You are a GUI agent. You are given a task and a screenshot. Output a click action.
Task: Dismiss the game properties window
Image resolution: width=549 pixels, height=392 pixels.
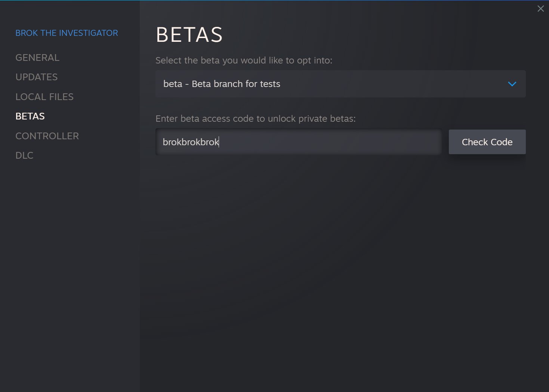[x=540, y=8]
